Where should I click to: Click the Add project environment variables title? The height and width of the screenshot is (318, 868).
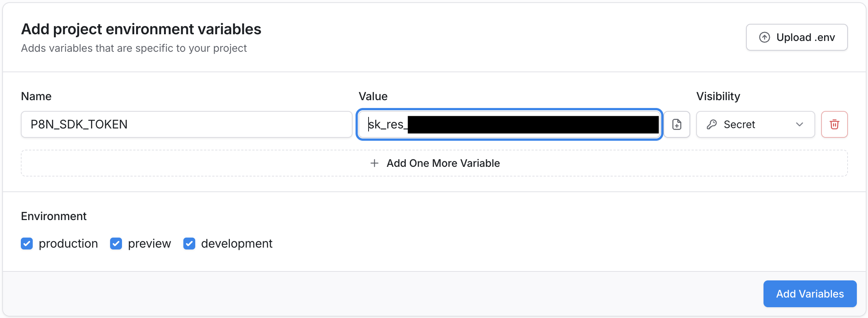[141, 29]
